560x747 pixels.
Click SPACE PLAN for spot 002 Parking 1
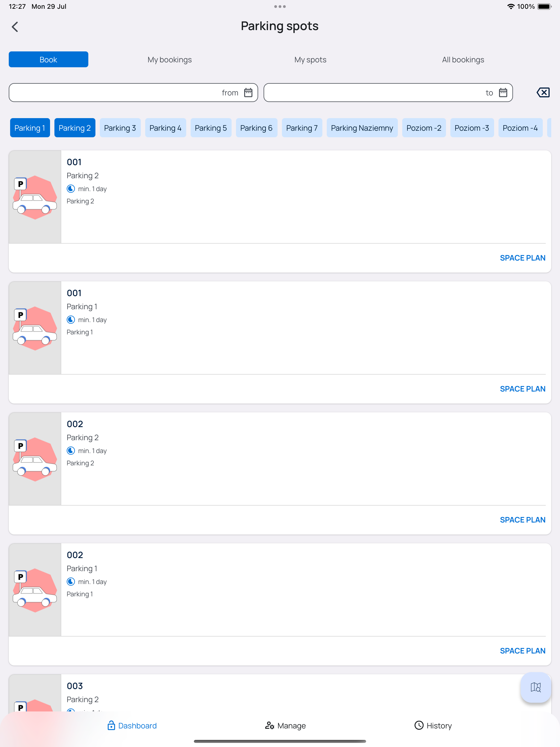click(522, 651)
